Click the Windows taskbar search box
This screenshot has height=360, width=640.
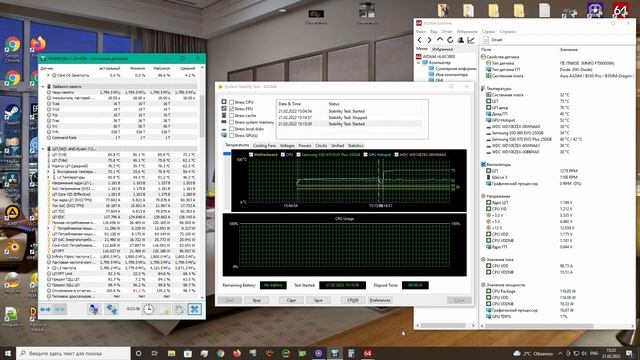(x=73, y=353)
